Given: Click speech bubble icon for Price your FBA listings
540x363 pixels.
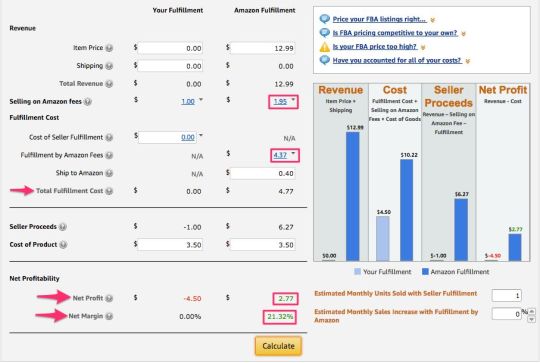Looking at the screenshot, I should (x=324, y=19).
